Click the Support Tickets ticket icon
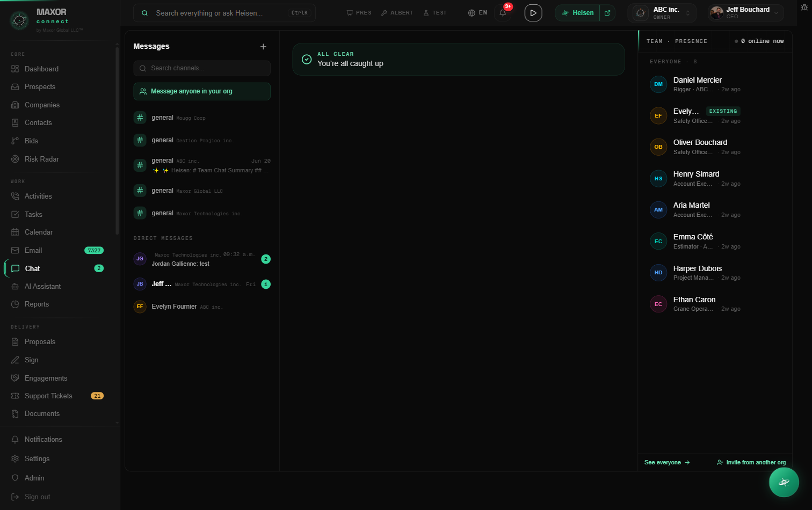 tap(15, 396)
